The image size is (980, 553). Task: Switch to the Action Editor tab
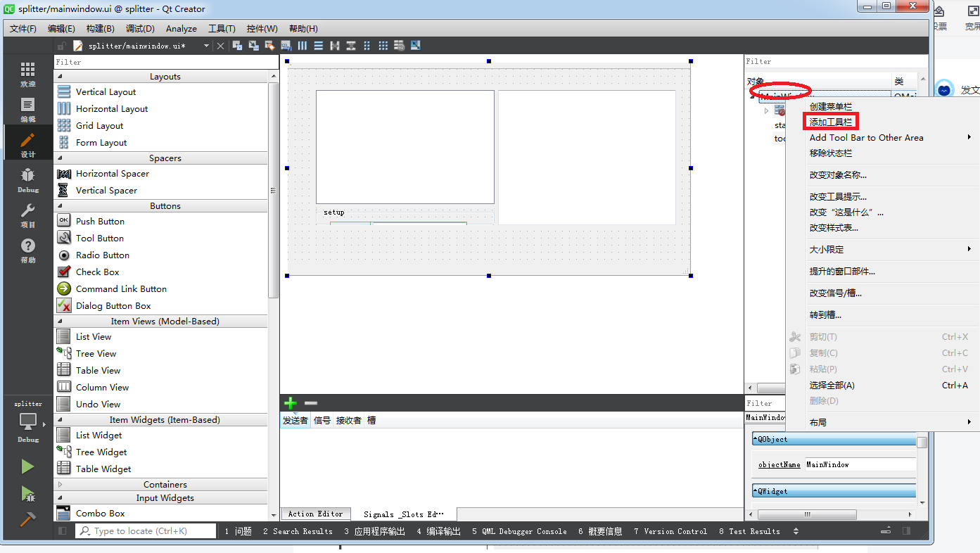[315, 514]
